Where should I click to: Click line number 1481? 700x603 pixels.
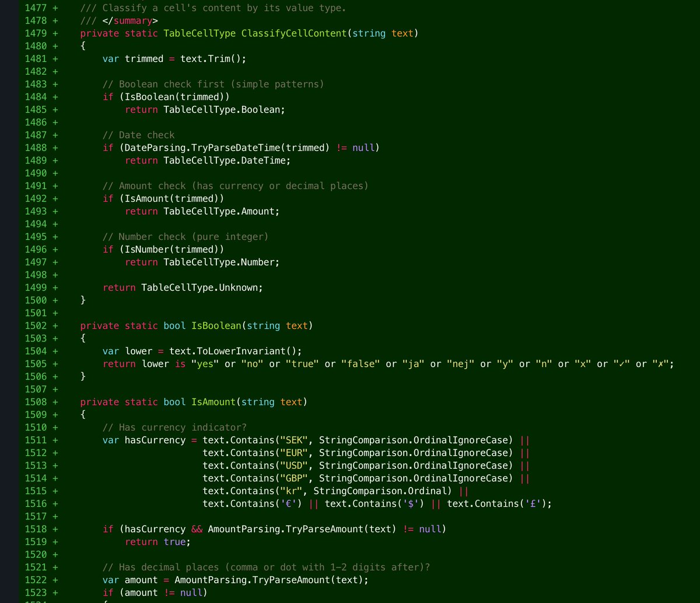(x=36, y=59)
